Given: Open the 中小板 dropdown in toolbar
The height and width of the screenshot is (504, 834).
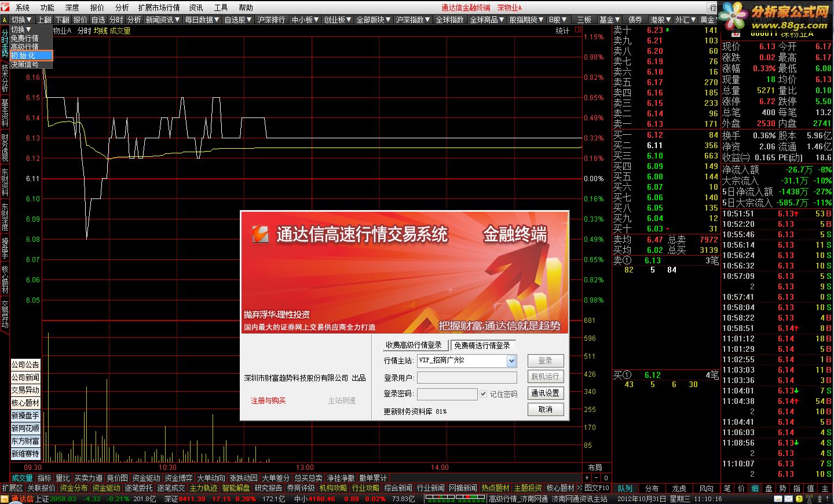Looking at the screenshot, I should [305, 20].
